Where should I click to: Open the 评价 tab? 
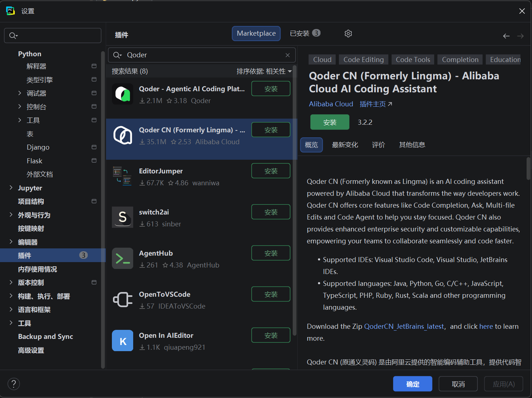coord(379,145)
